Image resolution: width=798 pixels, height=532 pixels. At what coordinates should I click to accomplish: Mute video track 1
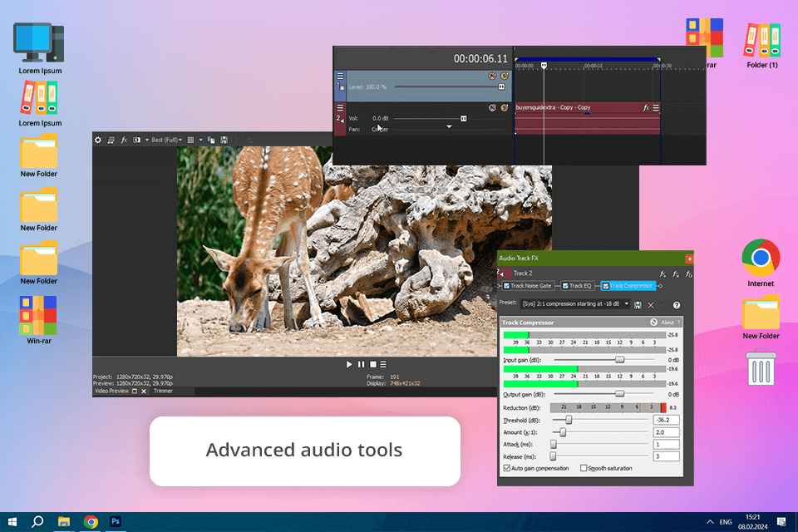click(x=492, y=76)
